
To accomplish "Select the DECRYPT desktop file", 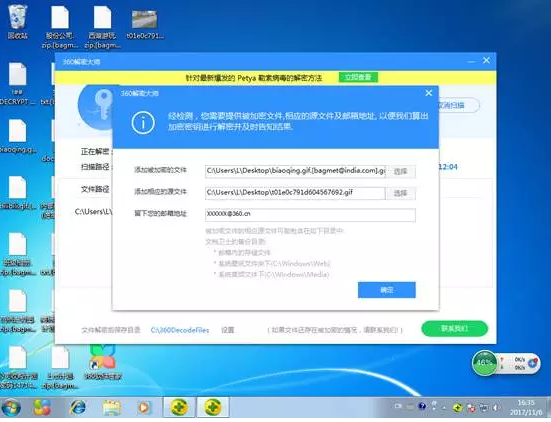I will point(17,84).
